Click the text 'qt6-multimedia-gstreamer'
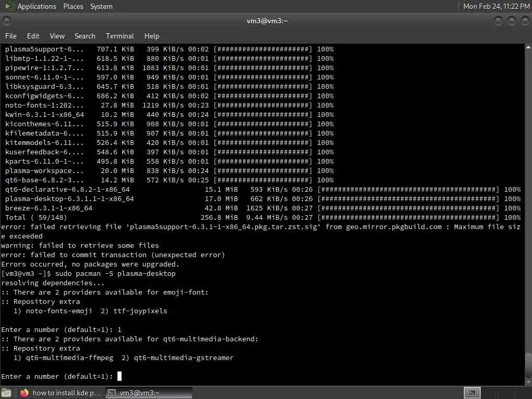The height and width of the screenshot is (399, 532). click(x=183, y=357)
